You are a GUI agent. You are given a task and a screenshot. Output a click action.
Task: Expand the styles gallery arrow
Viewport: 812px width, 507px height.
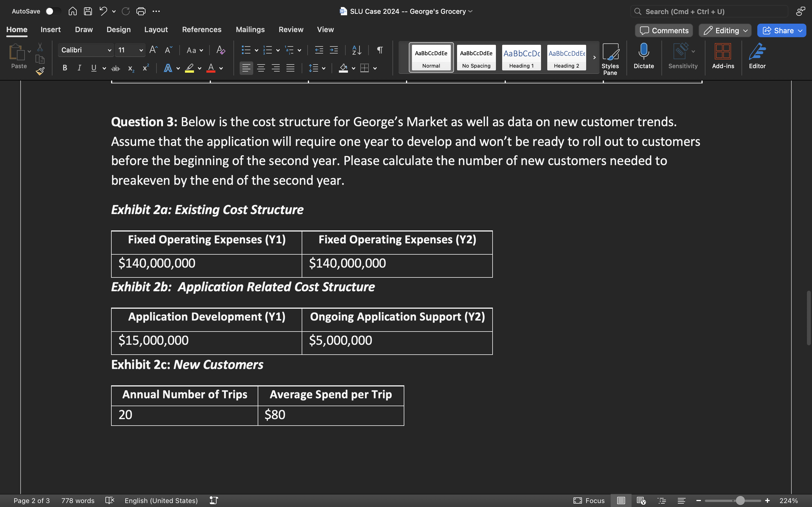pyautogui.click(x=594, y=57)
